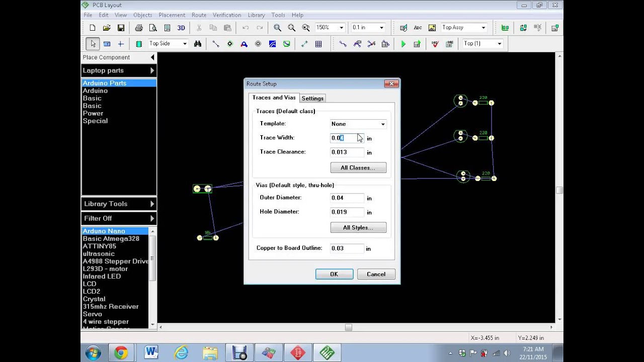Open the Placement menu

coord(172,15)
